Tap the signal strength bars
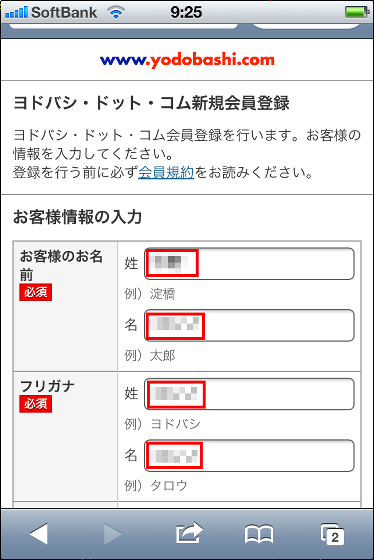Image resolution: width=374 pixels, height=560 pixels. 16,13
